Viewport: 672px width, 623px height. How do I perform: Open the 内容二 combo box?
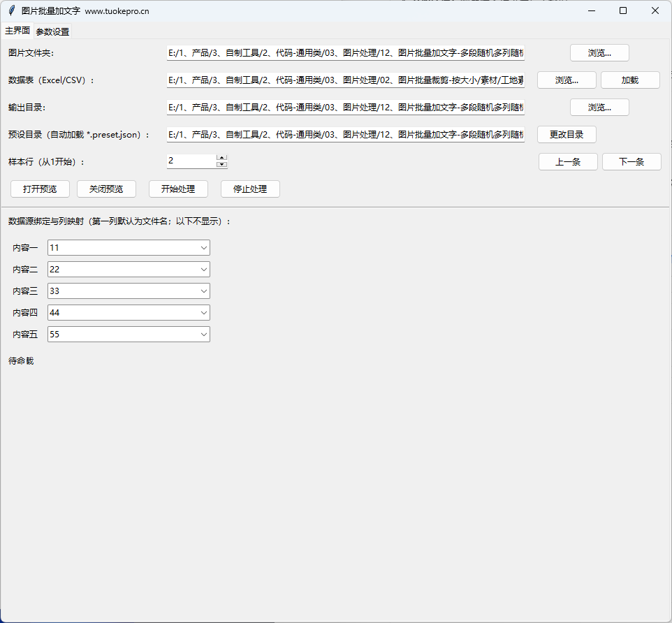[203, 270]
